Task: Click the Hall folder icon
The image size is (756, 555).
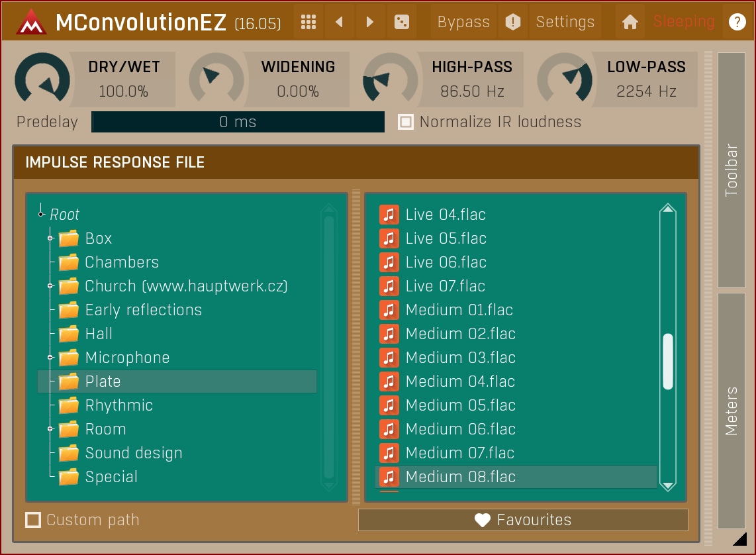Action: click(x=69, y=334)
